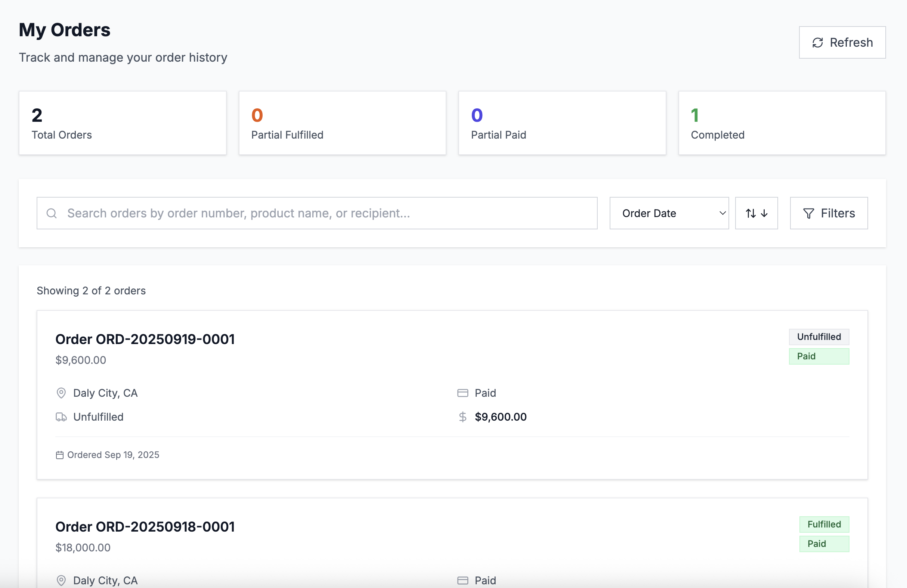
Task: Click the delivery truck icon next to Unfulfilled
Action: (61, 417)
